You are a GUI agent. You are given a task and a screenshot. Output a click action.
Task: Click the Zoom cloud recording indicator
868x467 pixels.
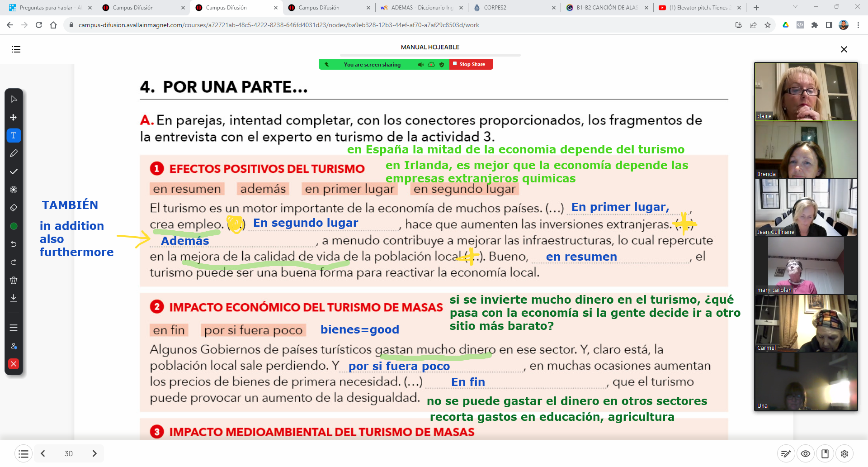coord(431,65)
